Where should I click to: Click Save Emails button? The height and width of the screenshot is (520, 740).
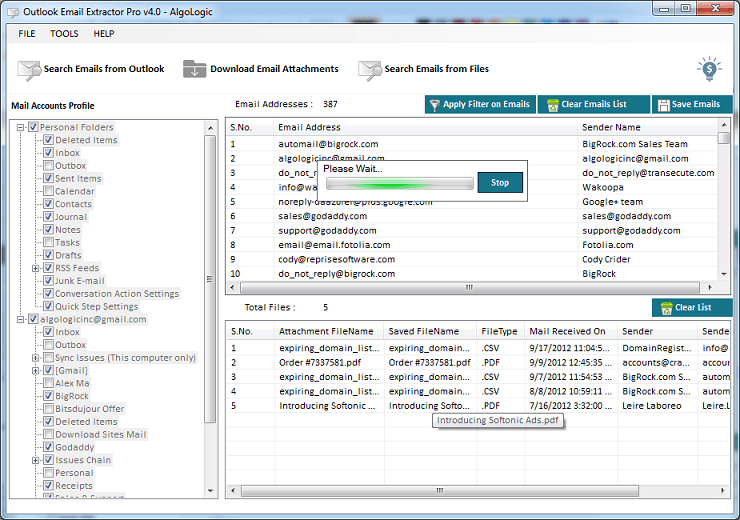692,104
